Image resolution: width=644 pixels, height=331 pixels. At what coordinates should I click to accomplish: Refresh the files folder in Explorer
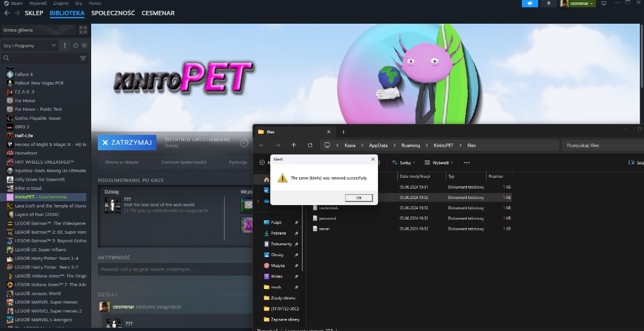310,145
